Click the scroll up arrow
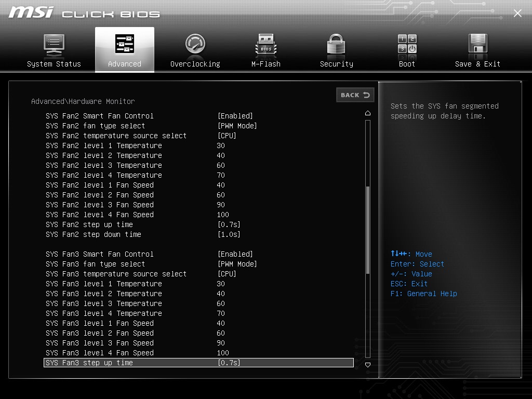 tap(368, 113)
